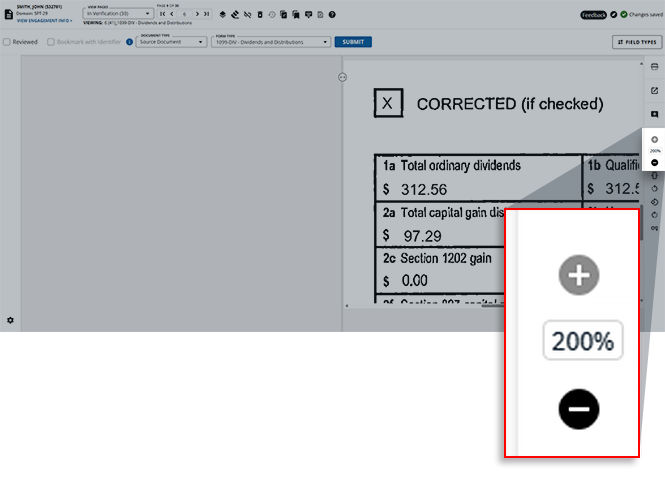This screenshot has height=479, width=665.
Task: Open the settings gear at bottom left
Action: [x=10, y=320]
